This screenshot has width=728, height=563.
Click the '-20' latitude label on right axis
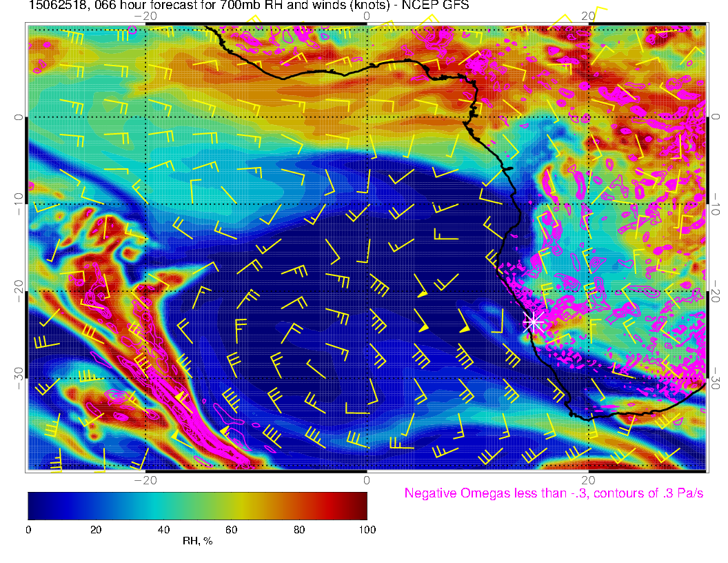point(716,291)
